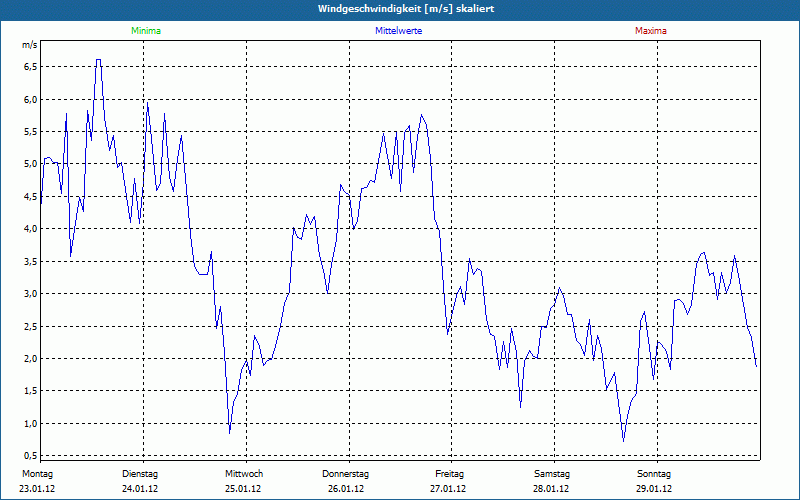Click the 0,5 y-axis value
The image size is (800, 500).
point(31,455)
